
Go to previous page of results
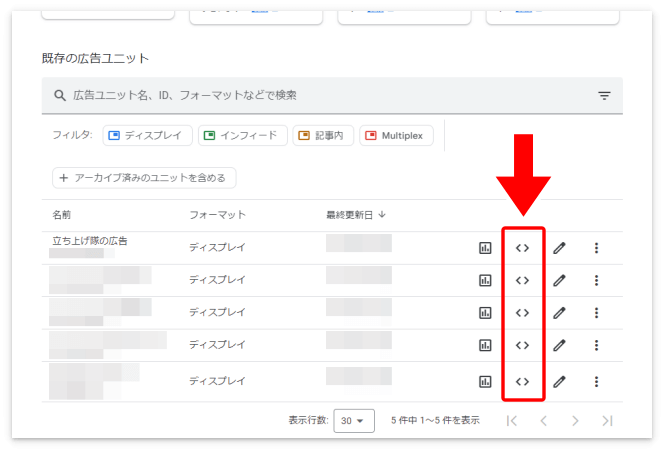(544, 421)
